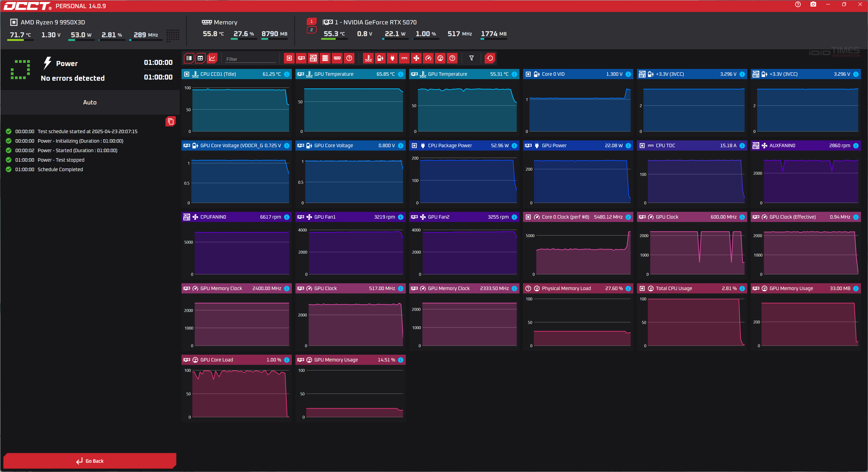Toggle the storage sensors filter
Image resolution: width=868 pixels, height=472 pixels.
tap(325, 58)
